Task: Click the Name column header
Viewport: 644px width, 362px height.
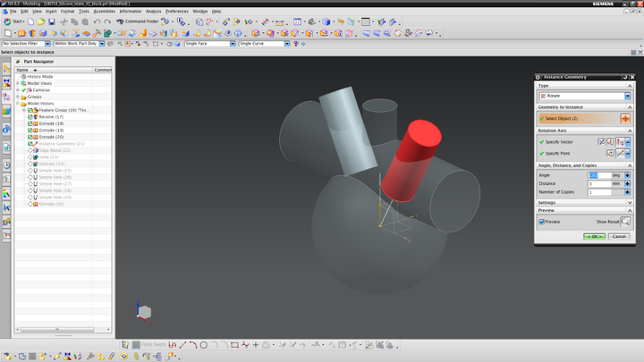Action: 54,70
